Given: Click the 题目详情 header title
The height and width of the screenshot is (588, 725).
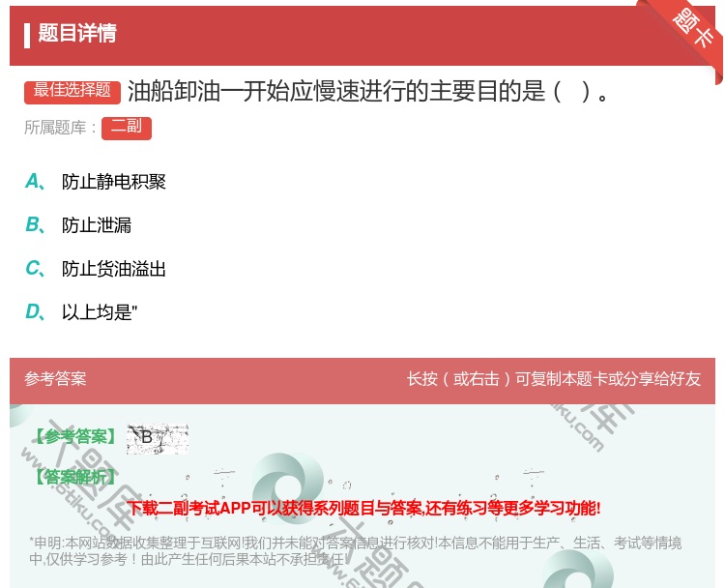Looking at the screenshot, I should point(77,33).
